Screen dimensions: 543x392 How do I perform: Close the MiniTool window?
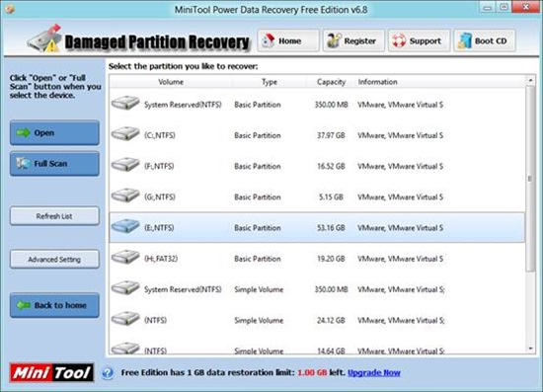click(x=525, y=7)
